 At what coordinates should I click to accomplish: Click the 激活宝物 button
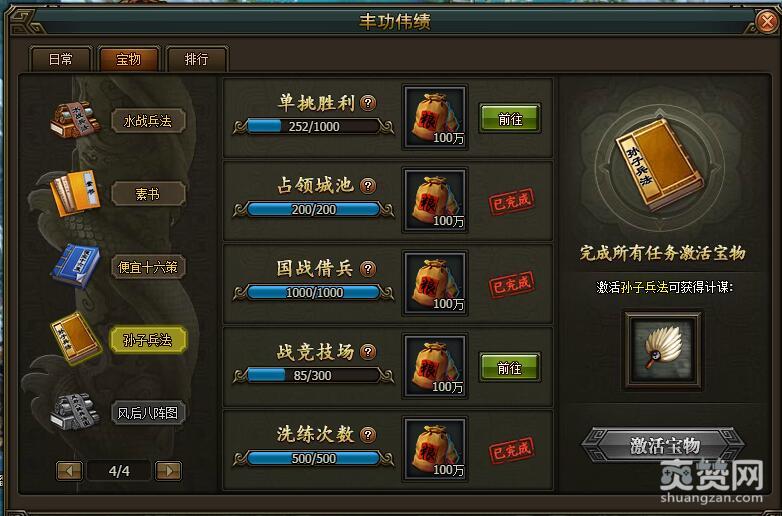point(663,445)
